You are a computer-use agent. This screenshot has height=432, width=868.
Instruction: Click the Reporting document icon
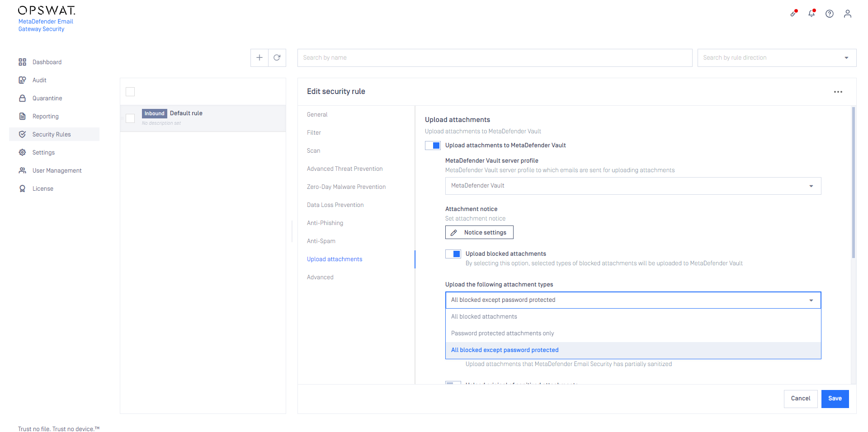pos(22,116)
